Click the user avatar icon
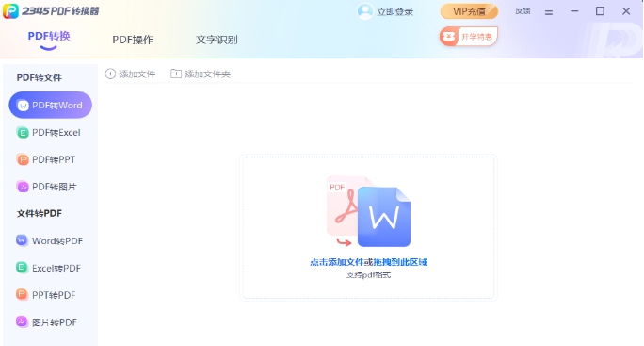The width and height of the screenshot is (644, 346). click(364, 11)
